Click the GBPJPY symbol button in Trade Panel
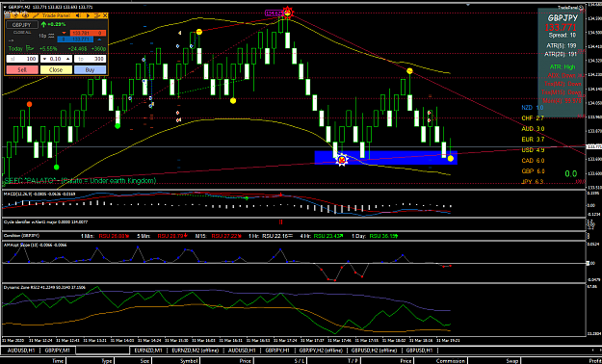 (22, 25)
